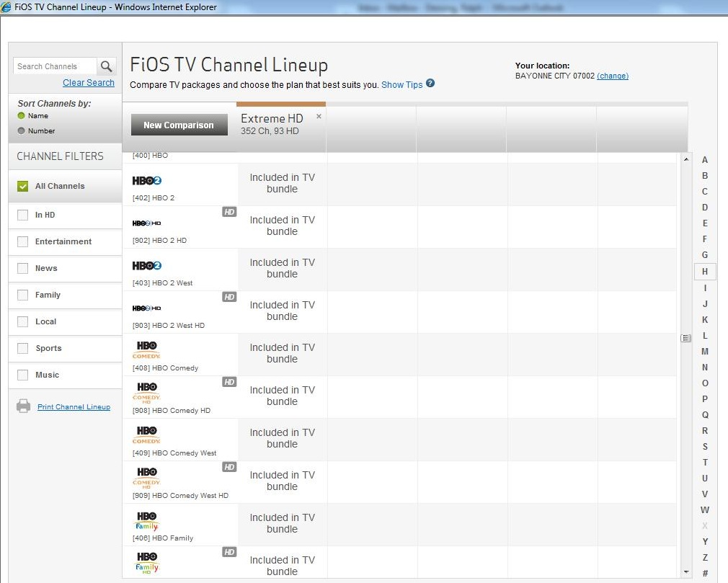Click the HBO 2 West channel logo
Screen dimensions: 728x583
click(147, 265)
